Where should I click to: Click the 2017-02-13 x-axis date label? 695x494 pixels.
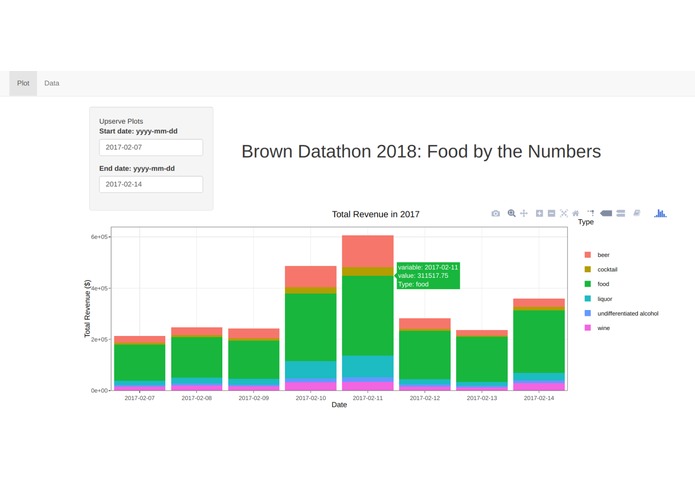click(482, 398)
